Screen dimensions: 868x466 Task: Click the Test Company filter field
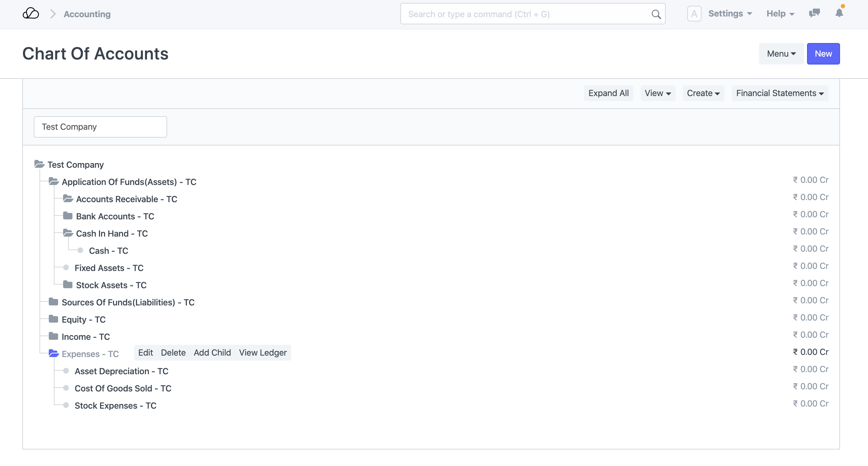coord(100,127)
